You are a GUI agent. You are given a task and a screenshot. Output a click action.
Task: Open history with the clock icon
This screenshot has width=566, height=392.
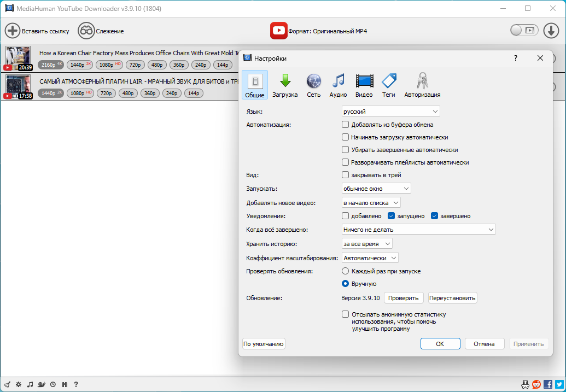53,384
